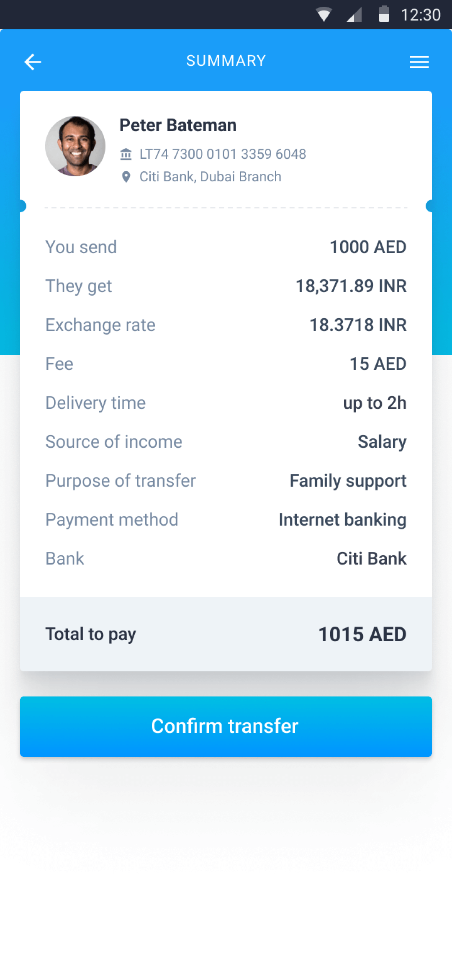Tap the 18.3718 INR exchange rate

pos(358,325)
